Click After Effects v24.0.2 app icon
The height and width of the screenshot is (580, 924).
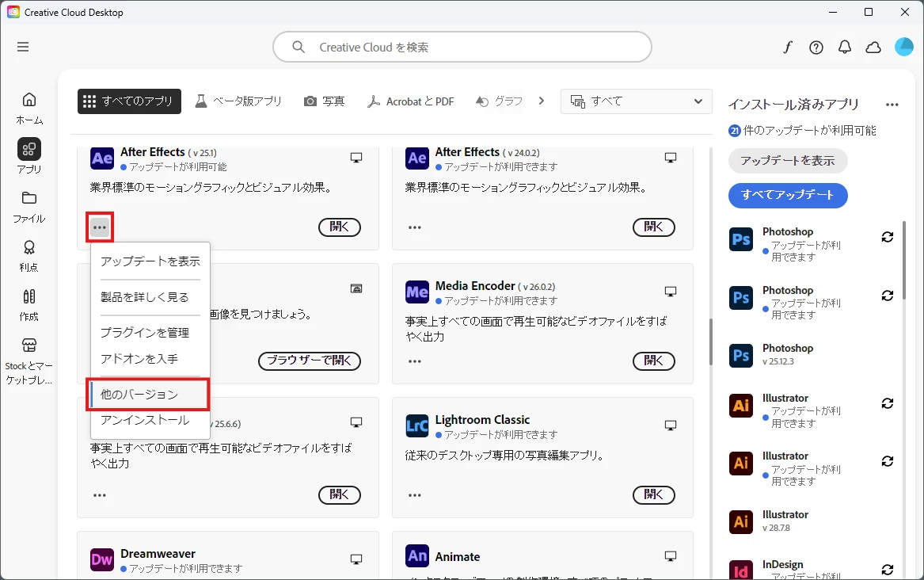417,158
